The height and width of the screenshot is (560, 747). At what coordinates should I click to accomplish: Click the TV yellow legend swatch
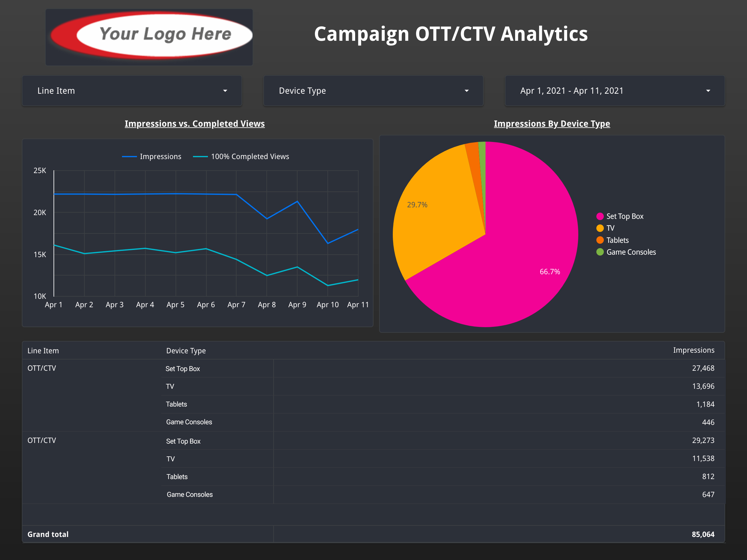(x=600, y=228)
